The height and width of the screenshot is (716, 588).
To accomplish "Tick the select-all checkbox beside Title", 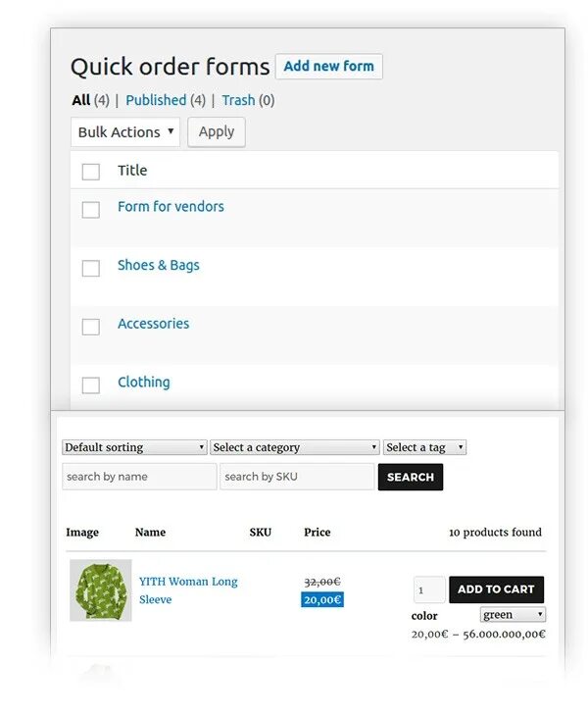I will coord(91,172).
